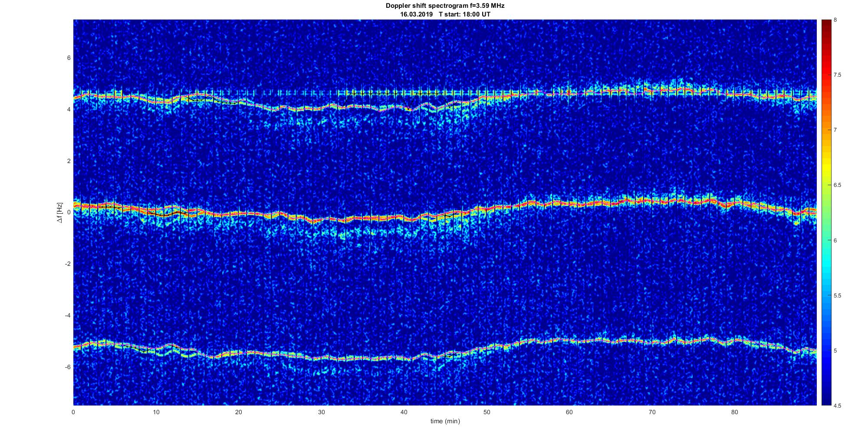Click the colorbar tick label '7.5'
The width and height of the screenshot is (868, 435).
tap(838, 75)
